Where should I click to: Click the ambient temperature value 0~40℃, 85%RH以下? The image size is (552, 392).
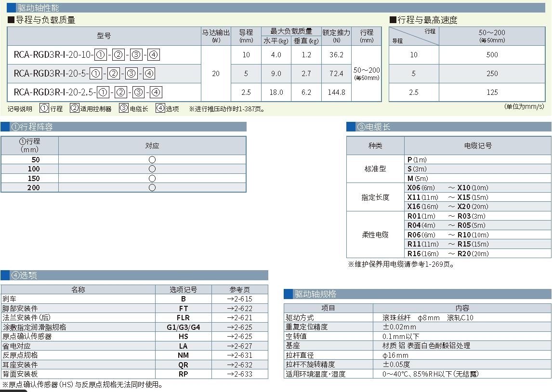[431, 374]
